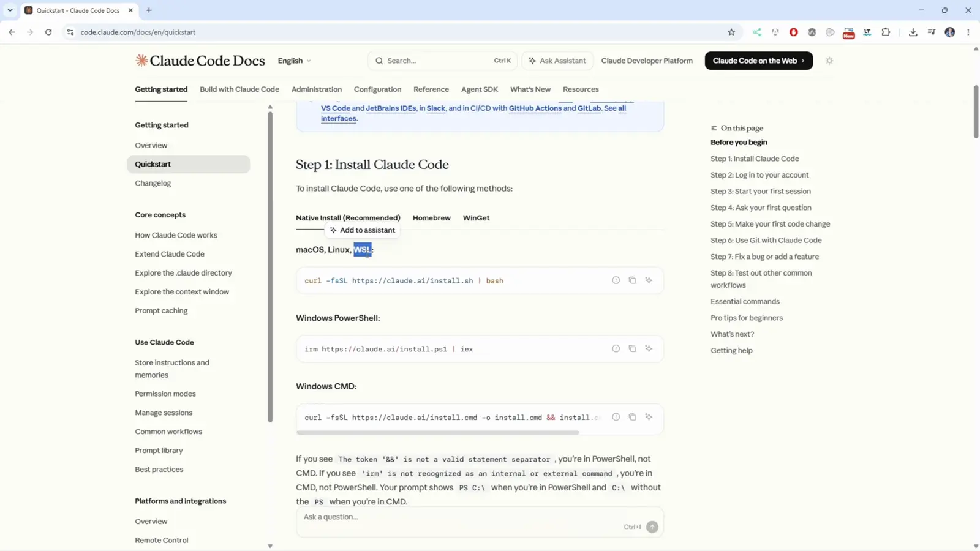Open Agent SDK tab
This screenshot has height=551, width=980.
[x=480, y=89]
